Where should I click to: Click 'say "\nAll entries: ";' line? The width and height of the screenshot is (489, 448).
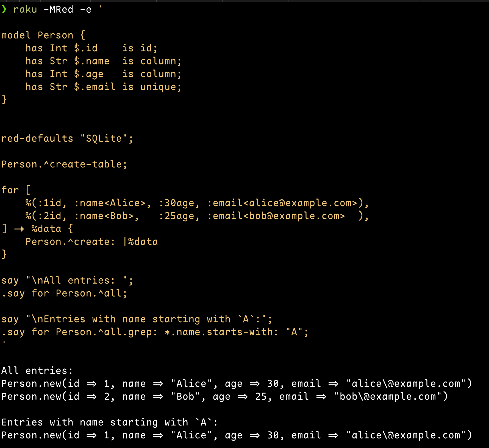coord(67,281)
